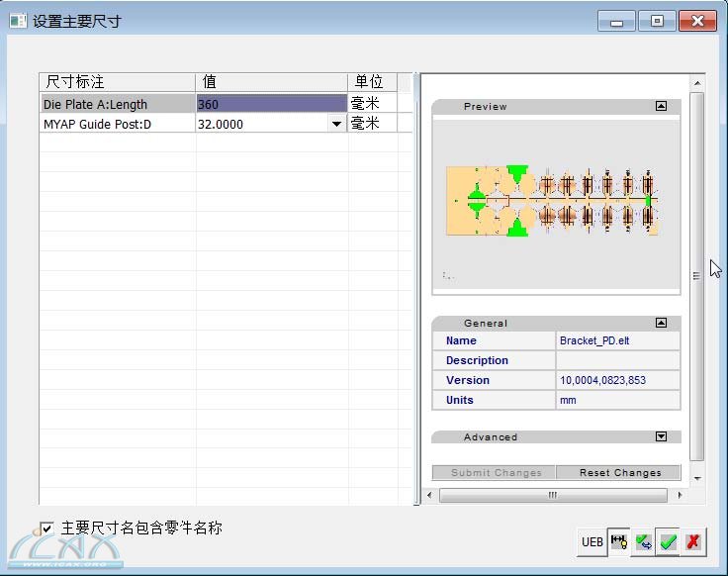Cancel with the red X icon
The image size is (728, 576).
692,542
